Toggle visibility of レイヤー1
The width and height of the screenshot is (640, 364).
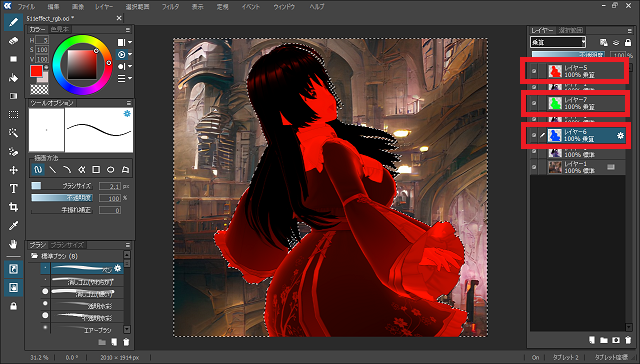pyautogui.click(x=534, y=167)
